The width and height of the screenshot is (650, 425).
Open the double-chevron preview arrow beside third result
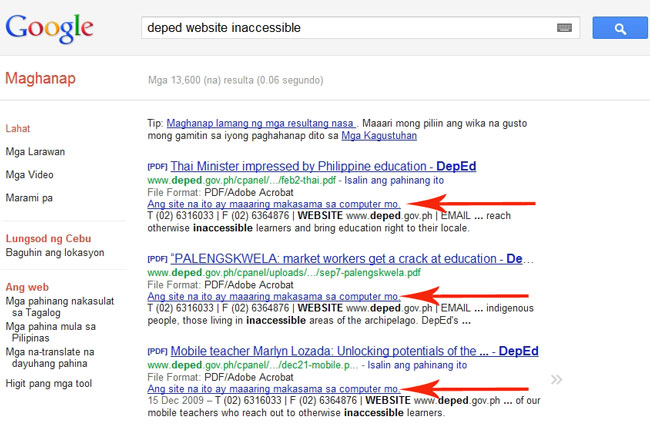556,379
